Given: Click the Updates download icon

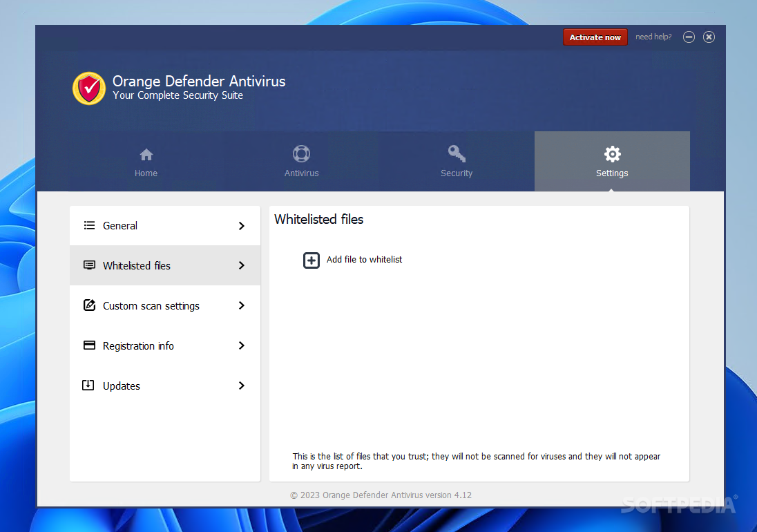Looking at the screenshot, I should (88, 386).
